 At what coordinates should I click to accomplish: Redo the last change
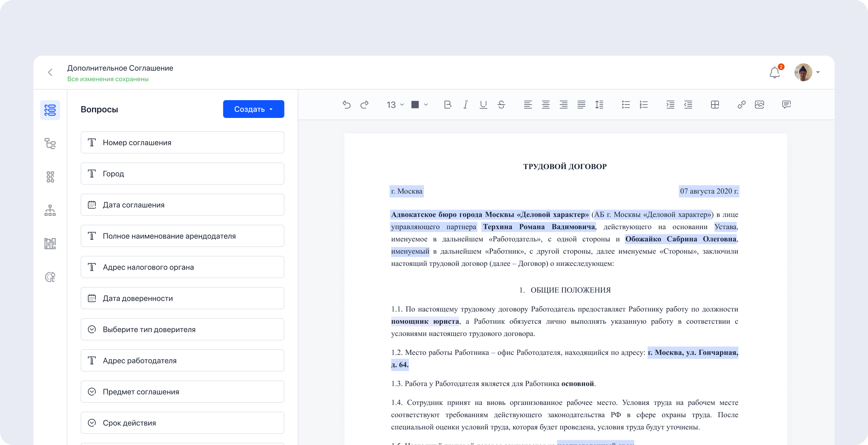click(364, 105)
